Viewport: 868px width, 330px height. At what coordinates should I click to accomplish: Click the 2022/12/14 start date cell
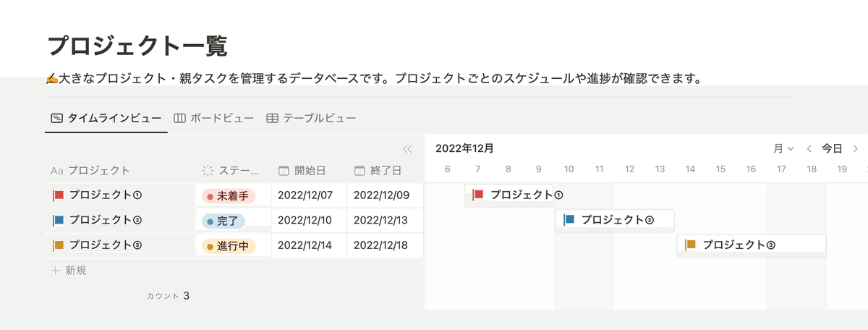305,245
